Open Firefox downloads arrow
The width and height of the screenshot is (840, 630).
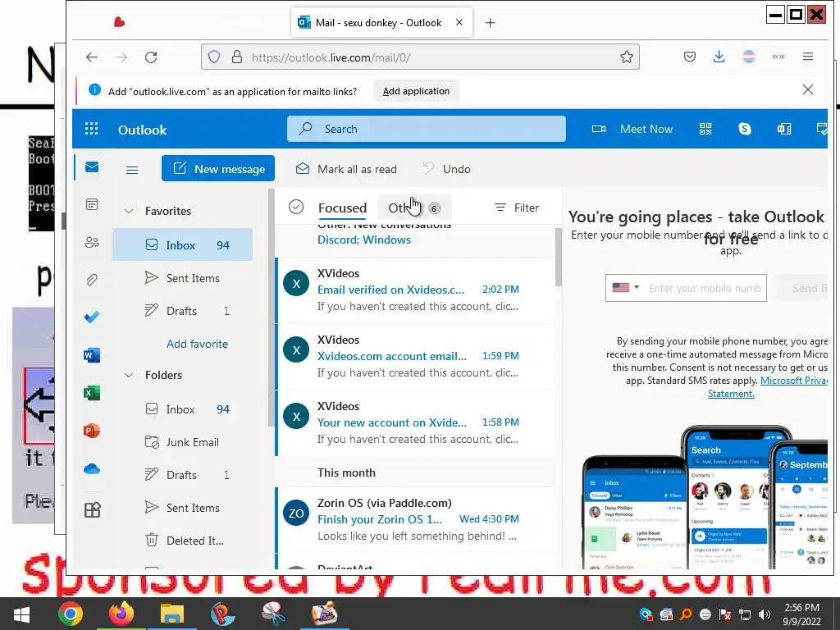[719, 57]
